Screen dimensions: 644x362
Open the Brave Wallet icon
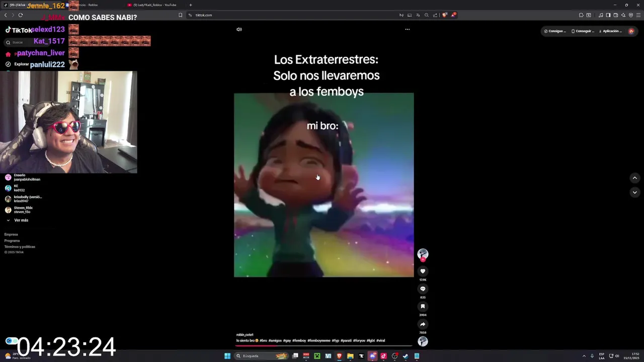coord(616,15)
